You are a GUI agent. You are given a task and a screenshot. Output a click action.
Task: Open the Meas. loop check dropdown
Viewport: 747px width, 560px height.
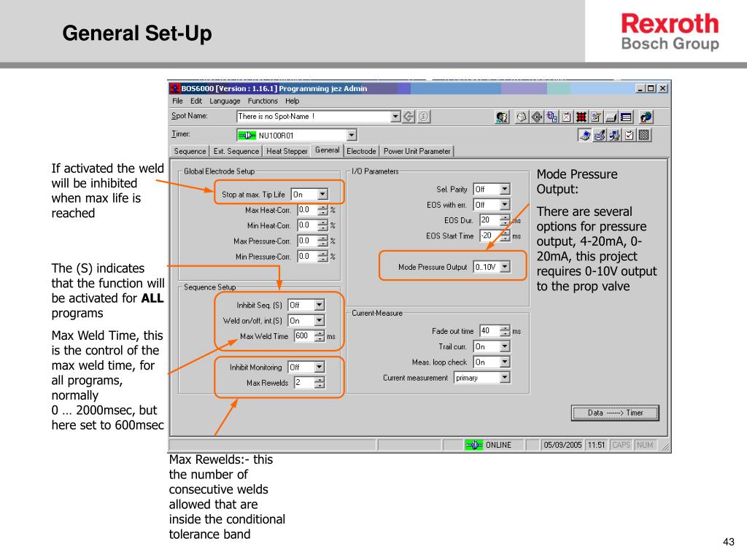coord(505,362)
